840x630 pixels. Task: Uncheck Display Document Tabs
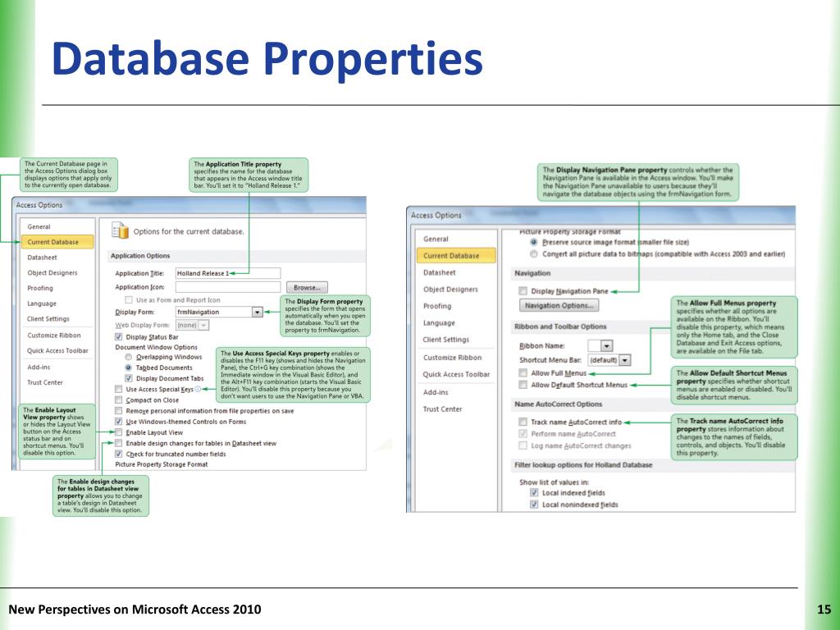(129, 378)
